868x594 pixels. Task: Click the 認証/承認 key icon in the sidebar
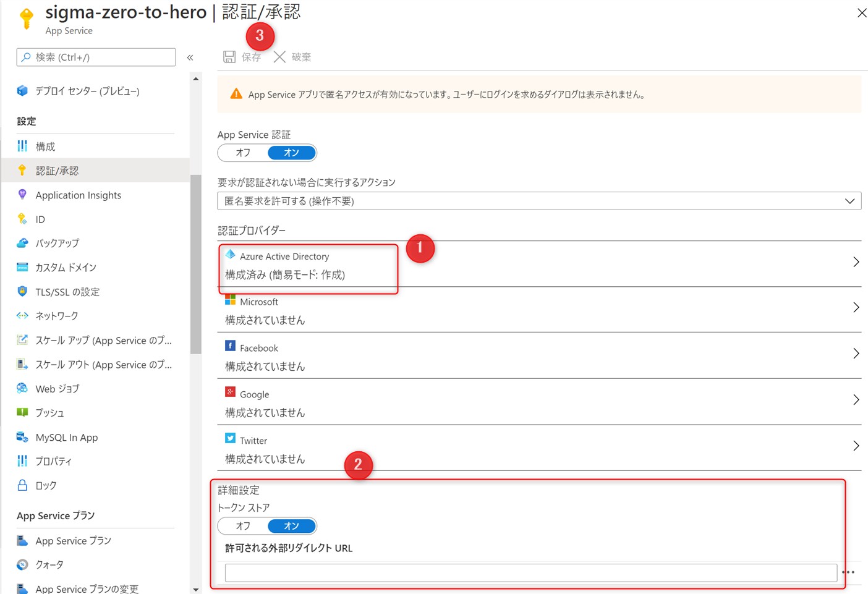22,170
